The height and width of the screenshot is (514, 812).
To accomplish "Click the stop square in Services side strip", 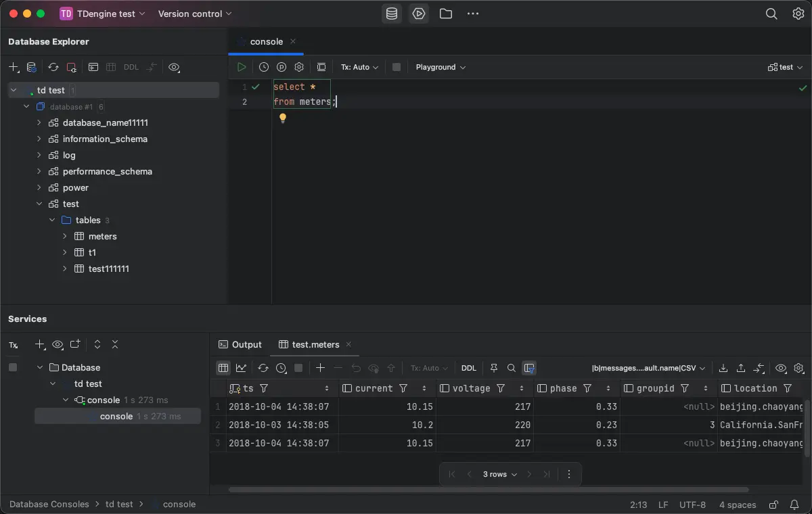I will click(x=13, y=367).
